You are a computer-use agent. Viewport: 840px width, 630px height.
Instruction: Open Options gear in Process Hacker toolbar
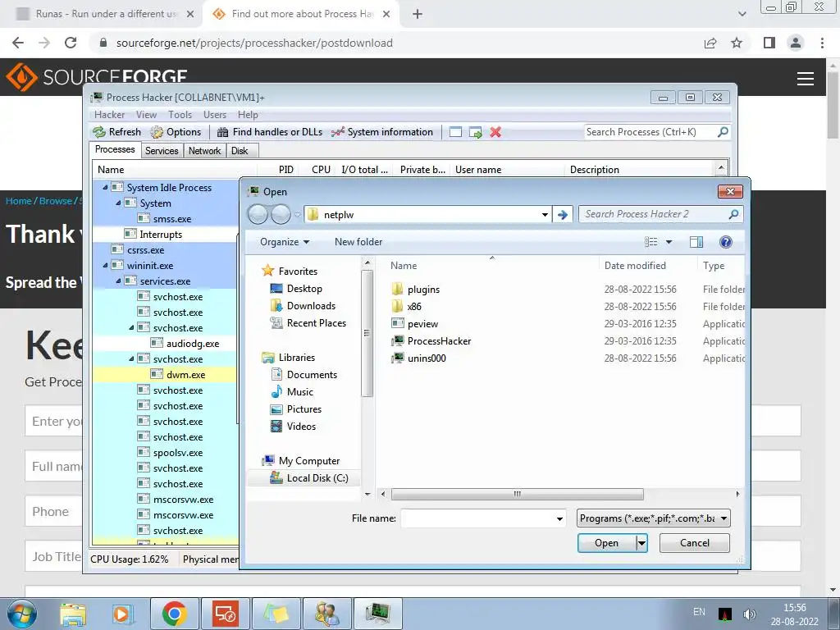pyautogui.click(x=157, y=132)
